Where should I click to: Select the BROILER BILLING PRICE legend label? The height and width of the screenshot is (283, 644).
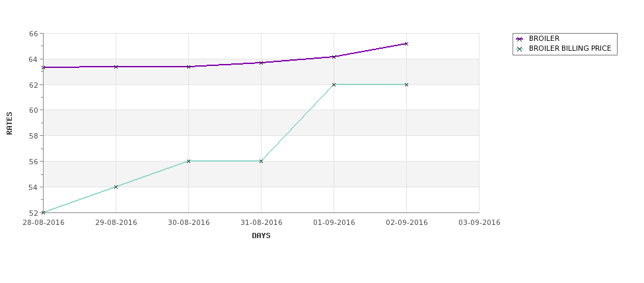570,48
